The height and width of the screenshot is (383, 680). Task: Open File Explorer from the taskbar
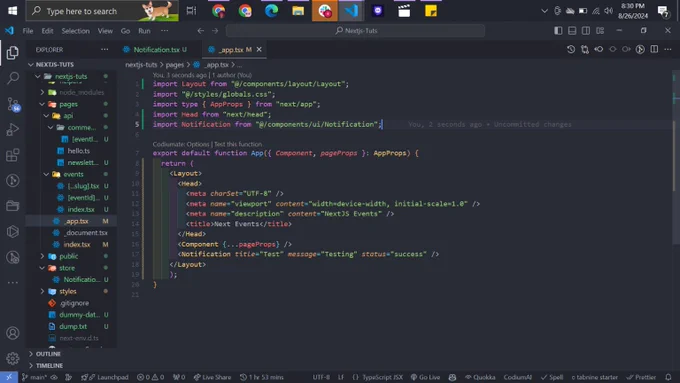298,11
